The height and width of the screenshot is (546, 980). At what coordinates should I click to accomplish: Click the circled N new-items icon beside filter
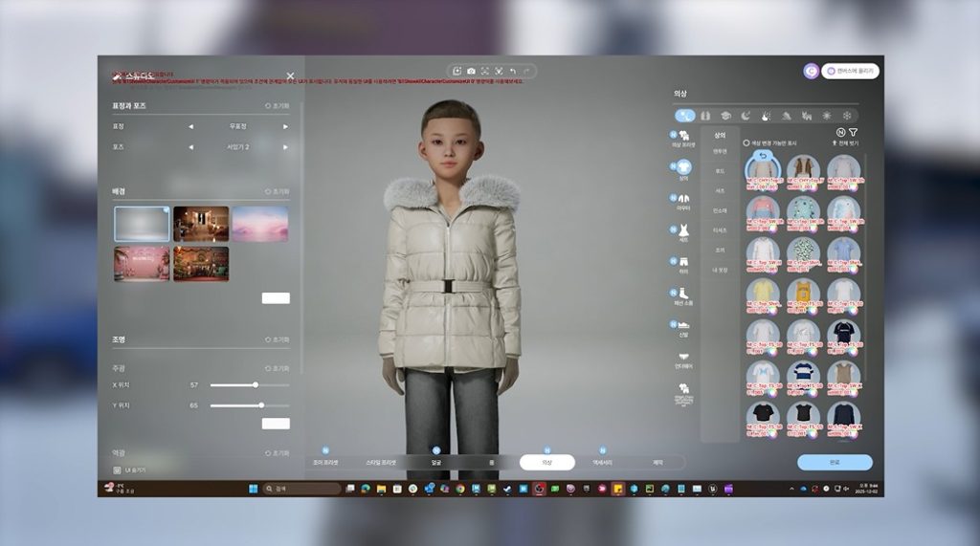pos(840,133)
